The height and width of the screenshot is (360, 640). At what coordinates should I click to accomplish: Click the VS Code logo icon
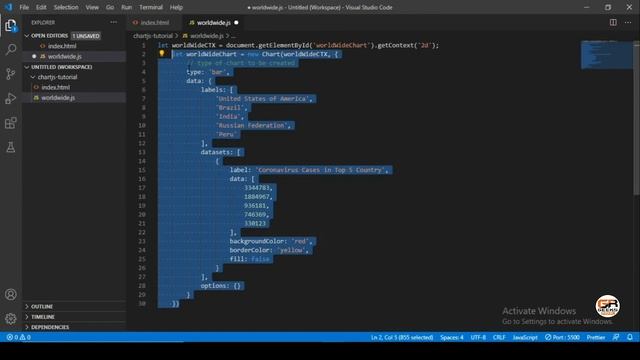click(x=8, y=7)
